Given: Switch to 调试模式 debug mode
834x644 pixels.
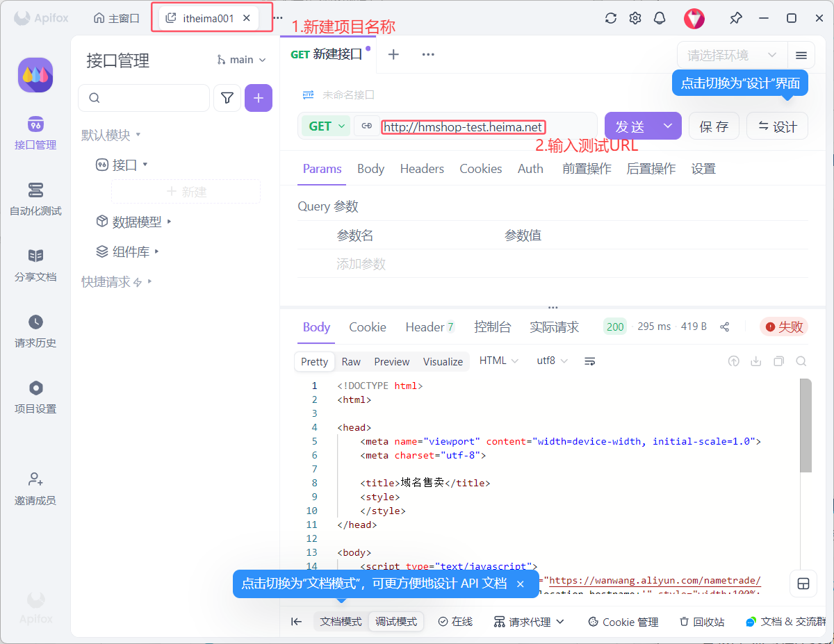Looking at the screenshot, I should [396, 622].
